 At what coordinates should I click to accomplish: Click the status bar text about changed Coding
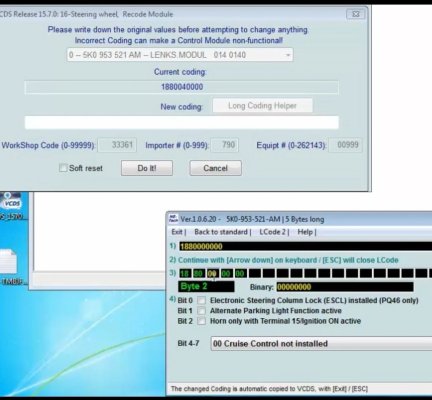(269, 389)
